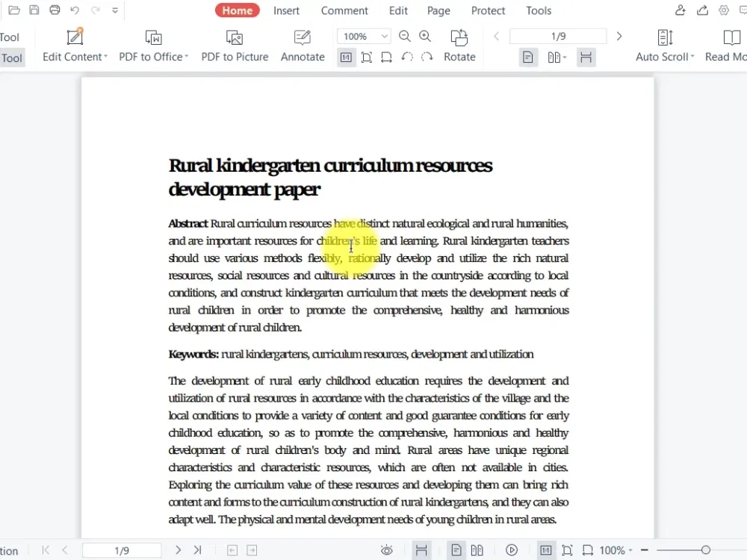Click the Auto Scroll icon
This screenshot has height=560, width=747.
[665, 37]
